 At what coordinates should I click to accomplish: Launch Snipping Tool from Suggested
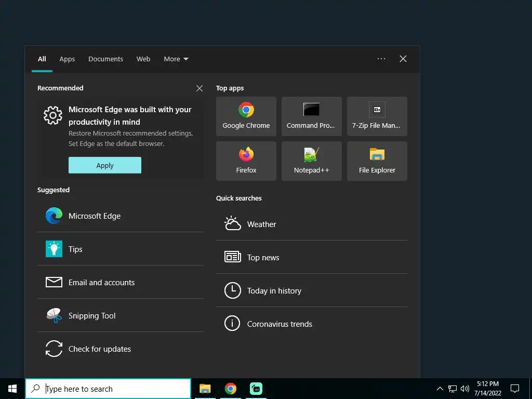(121, 315)
